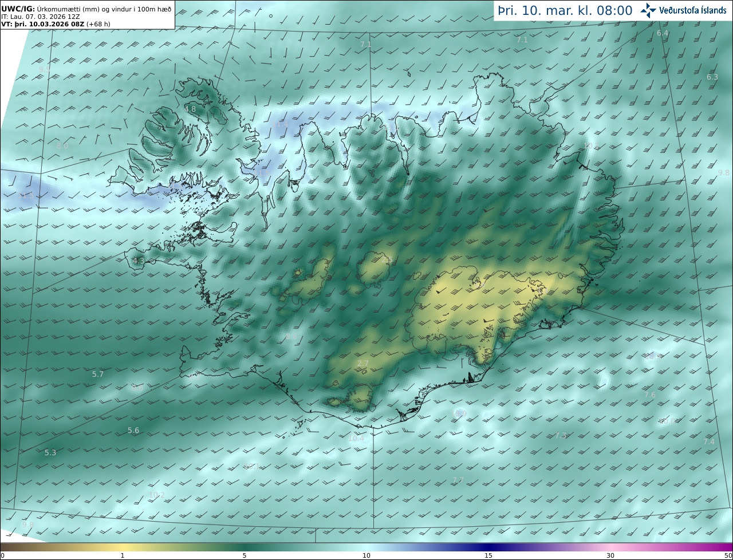Click the 5.3 value on the map

[x=50, y=452]
